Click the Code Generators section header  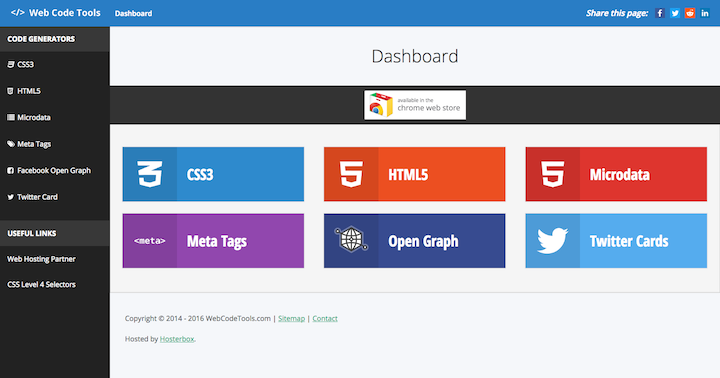(x=41, y=39)
